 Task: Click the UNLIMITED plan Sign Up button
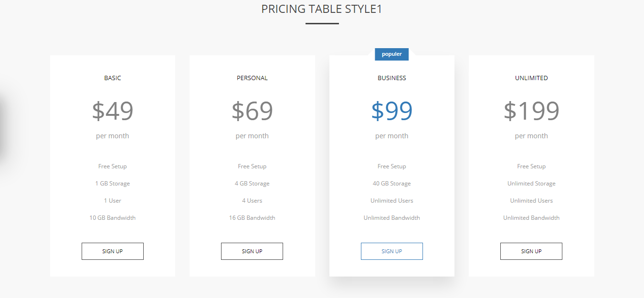coord(531,251)
